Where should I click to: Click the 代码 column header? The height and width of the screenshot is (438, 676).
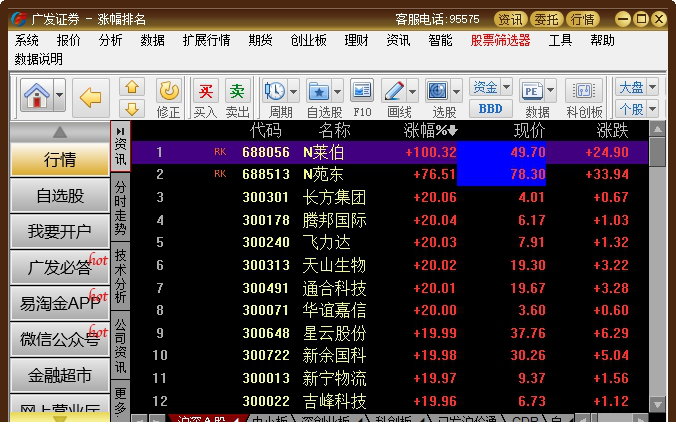coord(266,130)
